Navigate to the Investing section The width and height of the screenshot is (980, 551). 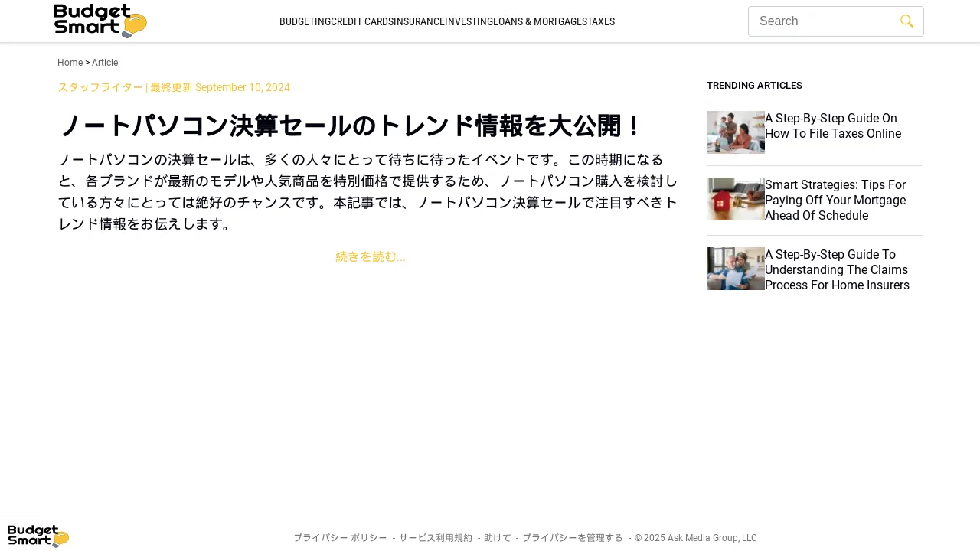click(469, 21)
